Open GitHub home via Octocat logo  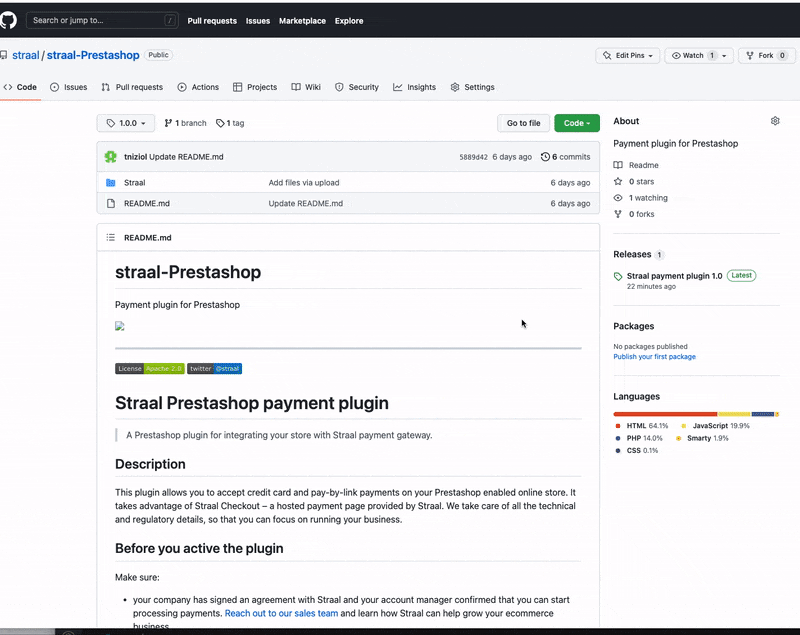coord(8,20)
